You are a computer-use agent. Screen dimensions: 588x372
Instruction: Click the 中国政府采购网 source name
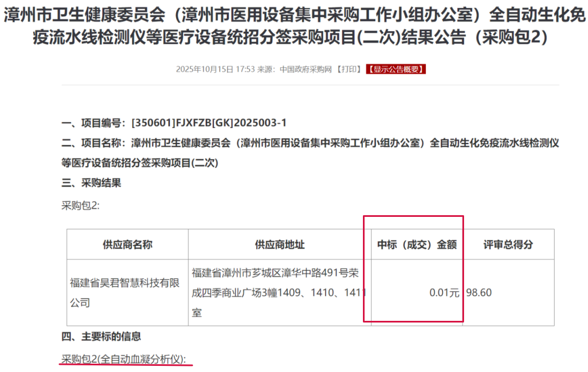coord(306,70)
